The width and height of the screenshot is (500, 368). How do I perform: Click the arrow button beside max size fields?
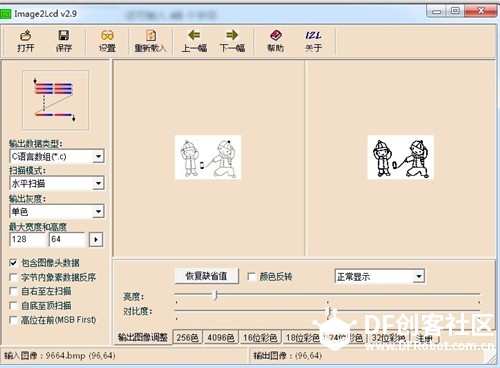click(x=96, y=239)
